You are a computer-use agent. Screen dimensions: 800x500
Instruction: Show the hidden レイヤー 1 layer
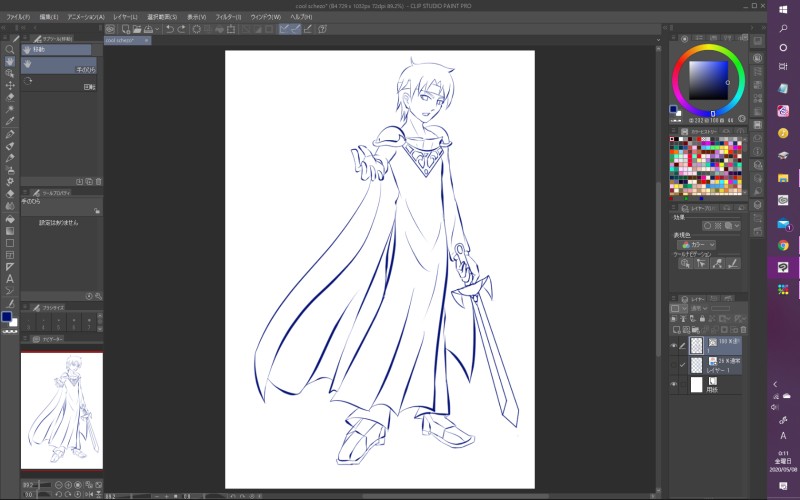coord(673,365)
